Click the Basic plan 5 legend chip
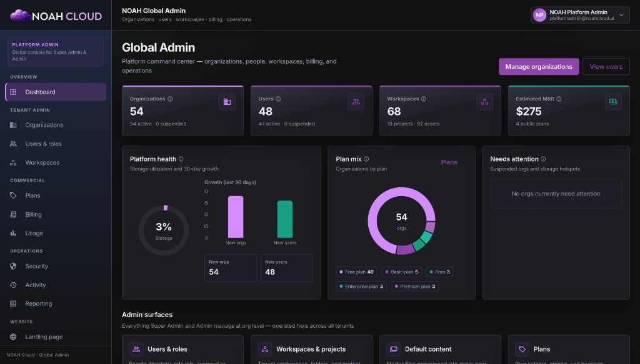 (x=402, y=272)
